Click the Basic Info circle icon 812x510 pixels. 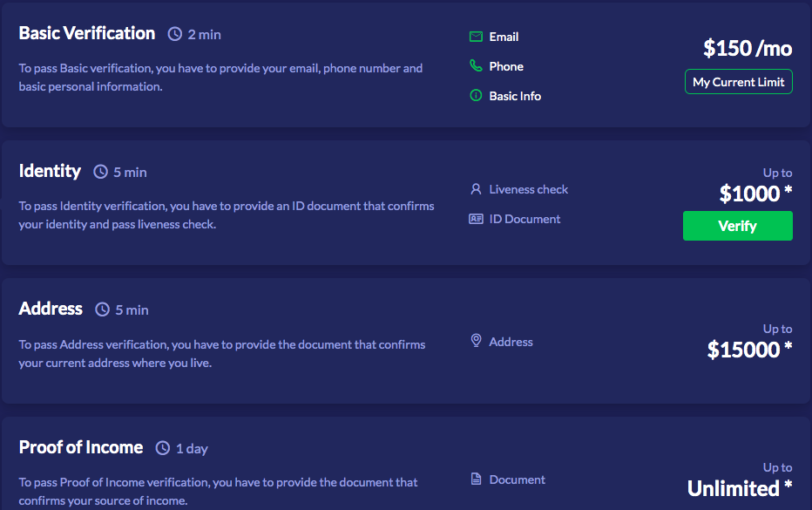pyautogui.click(x=476, y=96)
